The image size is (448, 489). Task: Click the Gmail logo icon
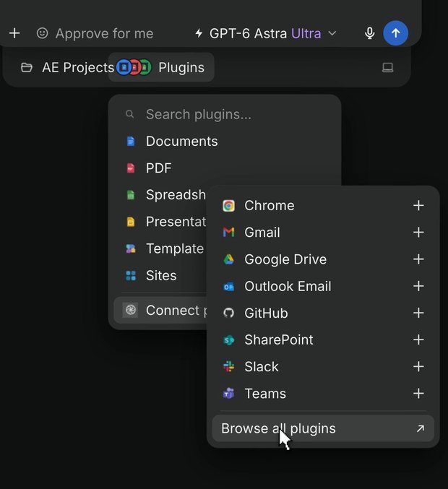(228, 232)
